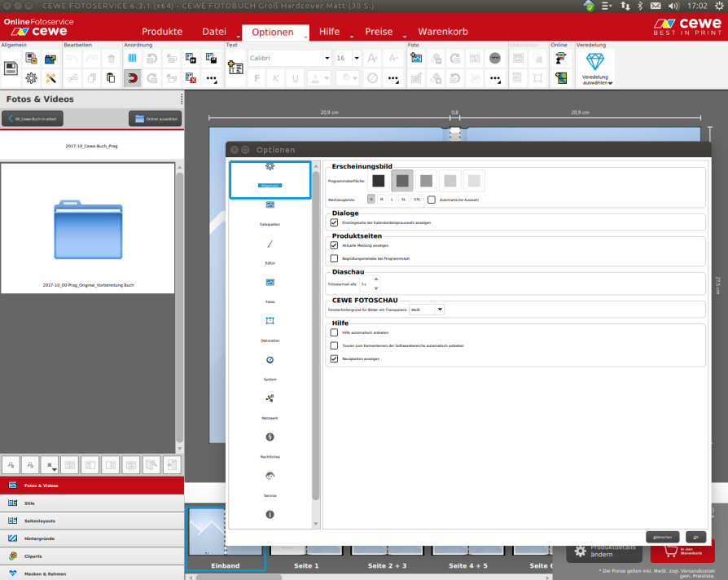Image resolution: width=728 pixels, height=580 pixels.
Task: Click the Abbrechen button in Optionen dialog
Action: coord(662,537)
